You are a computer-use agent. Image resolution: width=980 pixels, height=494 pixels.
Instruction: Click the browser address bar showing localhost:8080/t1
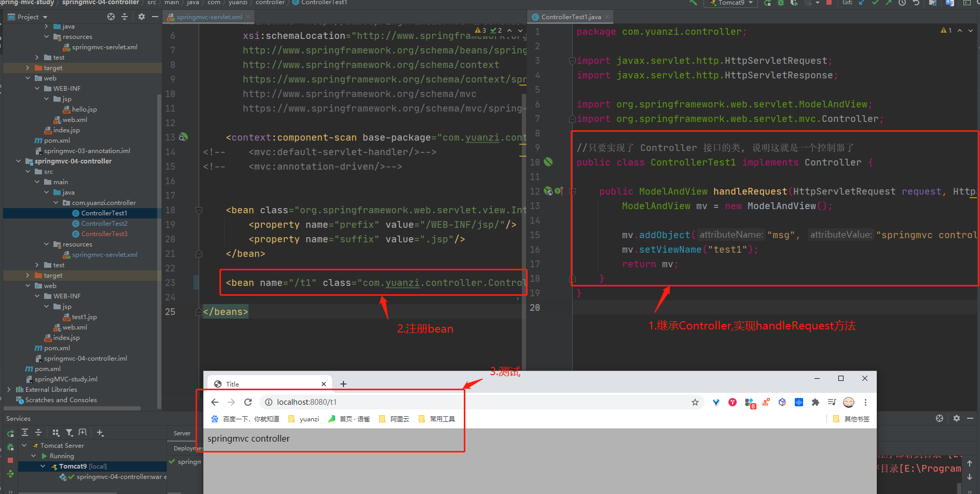tap(481, 402)
